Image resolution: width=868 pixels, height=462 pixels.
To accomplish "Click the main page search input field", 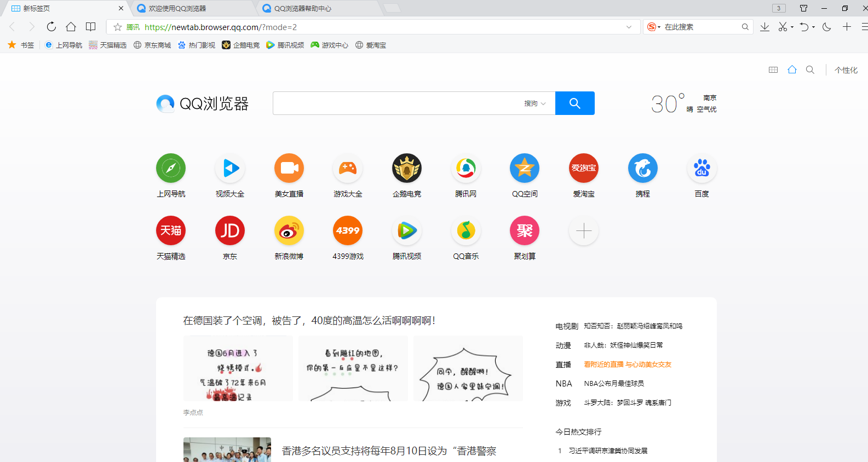I will click(397, 103).
